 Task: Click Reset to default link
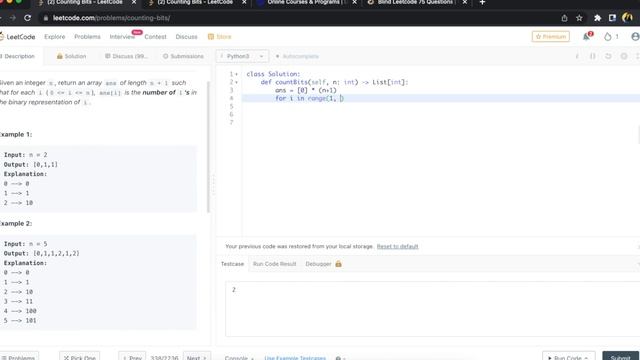click(398, 247)
